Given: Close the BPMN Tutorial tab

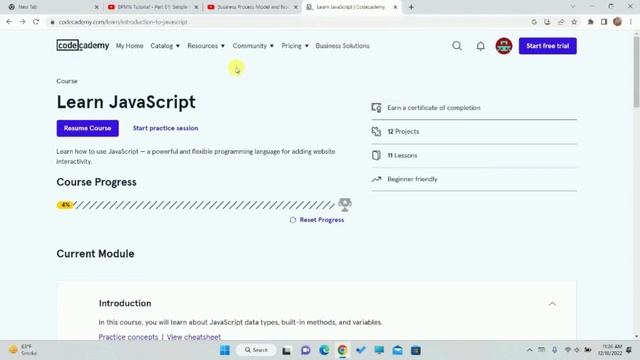Looking at the screenshot, I should [196, 7].
